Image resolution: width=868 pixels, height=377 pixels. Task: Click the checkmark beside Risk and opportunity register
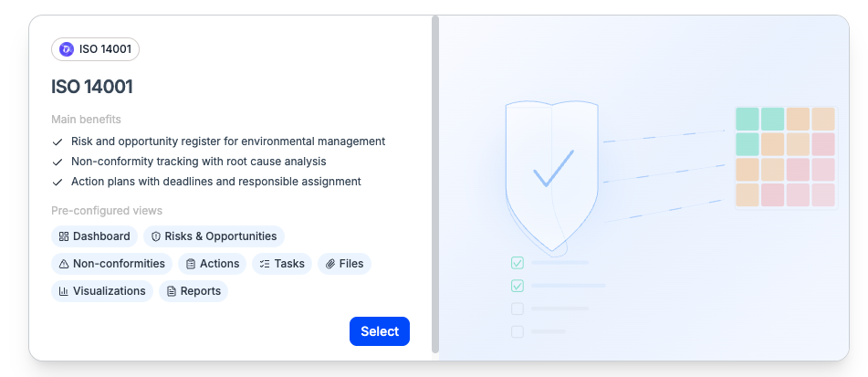click(x=57, y=141)
